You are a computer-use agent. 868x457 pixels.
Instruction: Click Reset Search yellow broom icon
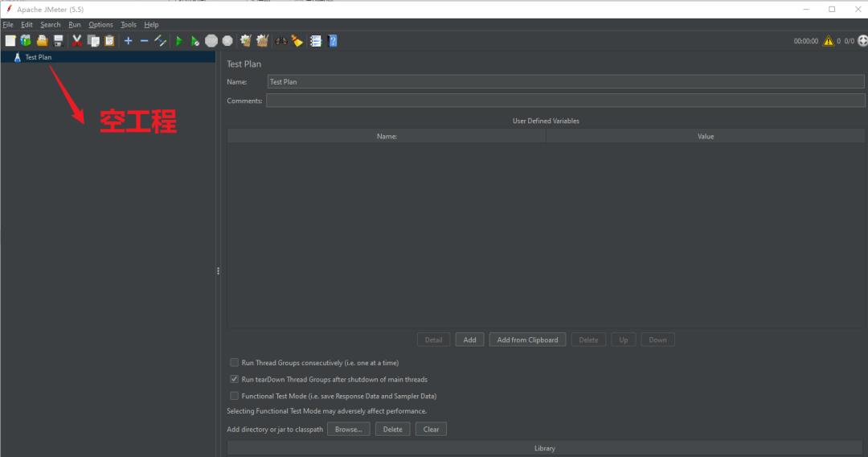click(x=298, y=41)
